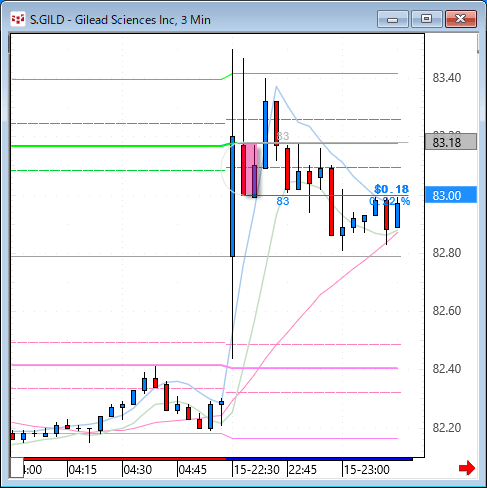Click the chart app icon in title bar
The image size is (487, 488).
pos(18,19)
